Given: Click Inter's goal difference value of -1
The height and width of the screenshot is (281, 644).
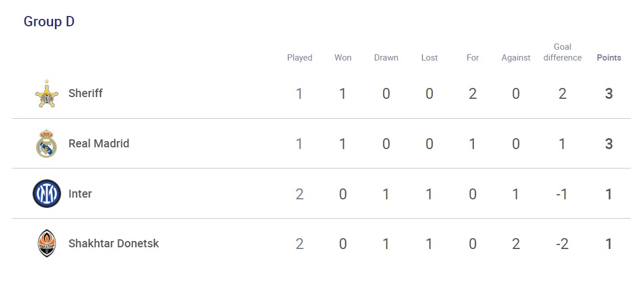Looking at the screenshot, I should point(562,194).
